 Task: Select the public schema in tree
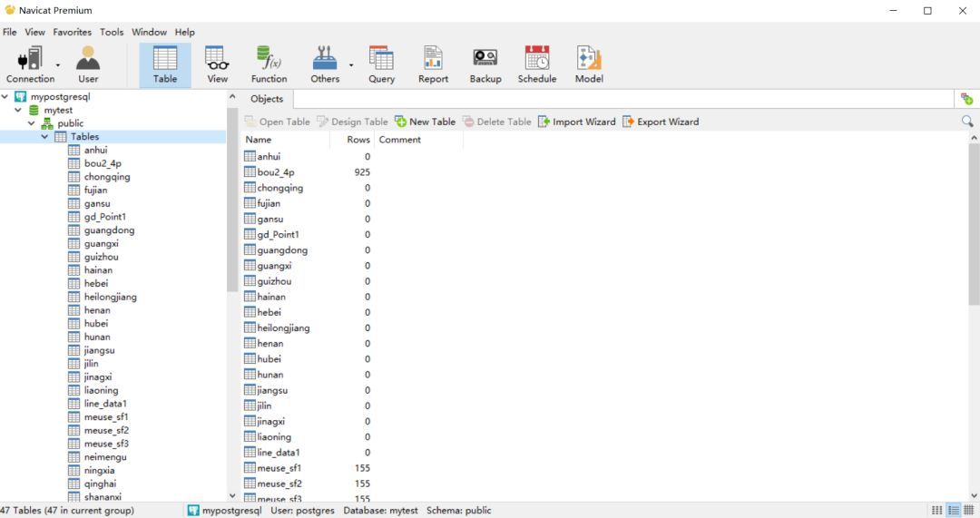click(x=70, y=123)
